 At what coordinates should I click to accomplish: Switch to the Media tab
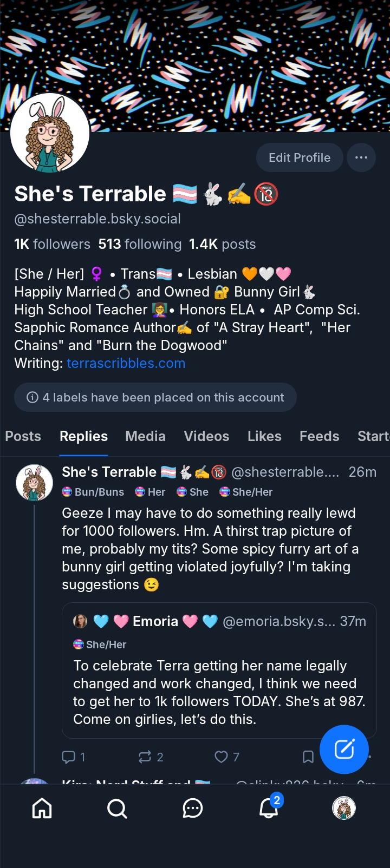(145, 436)
